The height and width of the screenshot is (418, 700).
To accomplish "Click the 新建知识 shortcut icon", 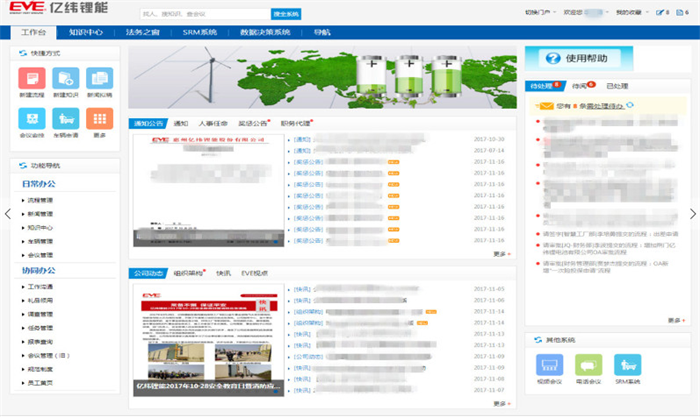I will click(65, 78).
